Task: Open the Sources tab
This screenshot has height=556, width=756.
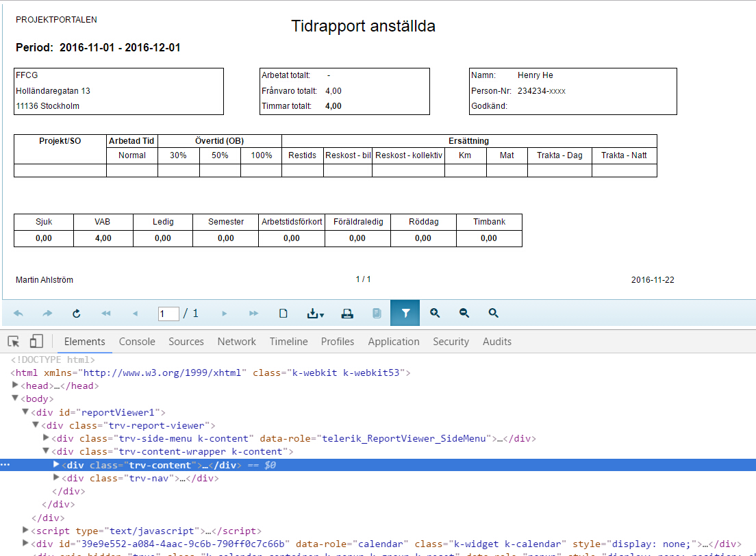Action: coord(186,342)
